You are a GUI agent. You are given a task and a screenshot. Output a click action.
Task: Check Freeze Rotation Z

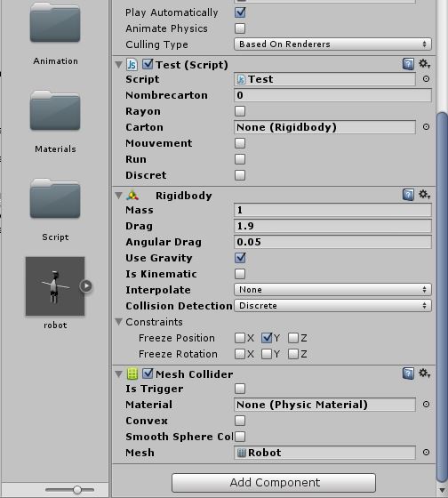[x=293, y=354]
